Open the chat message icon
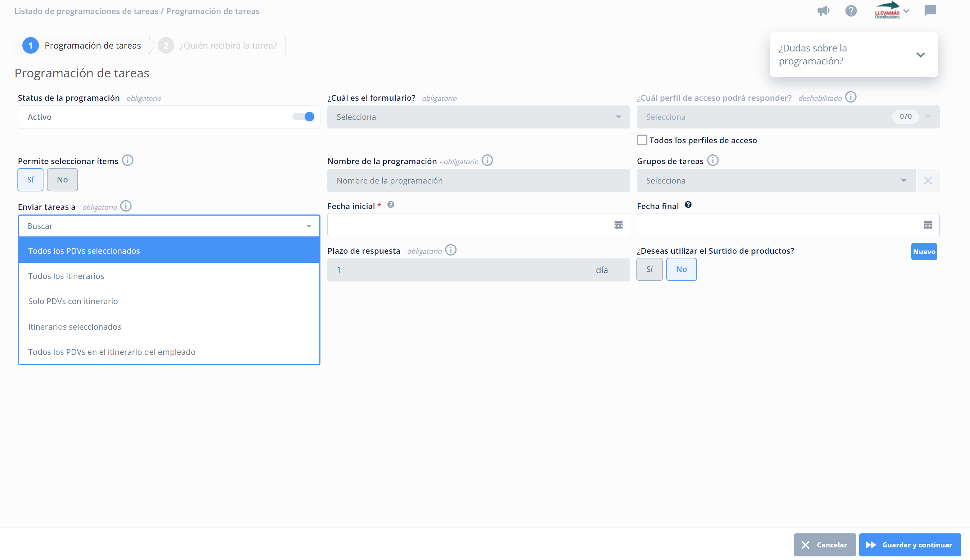This screenshot has width=970, height=560. (930, 10)
